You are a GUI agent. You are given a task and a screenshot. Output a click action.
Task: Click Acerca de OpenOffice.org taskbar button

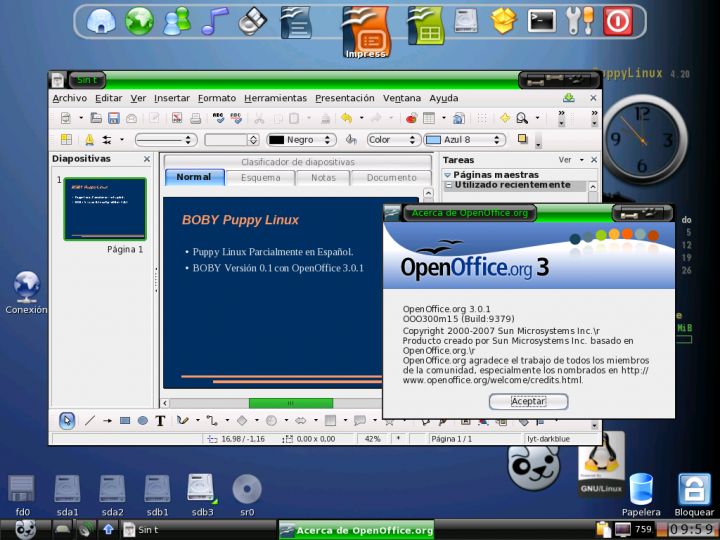[356, 530]
